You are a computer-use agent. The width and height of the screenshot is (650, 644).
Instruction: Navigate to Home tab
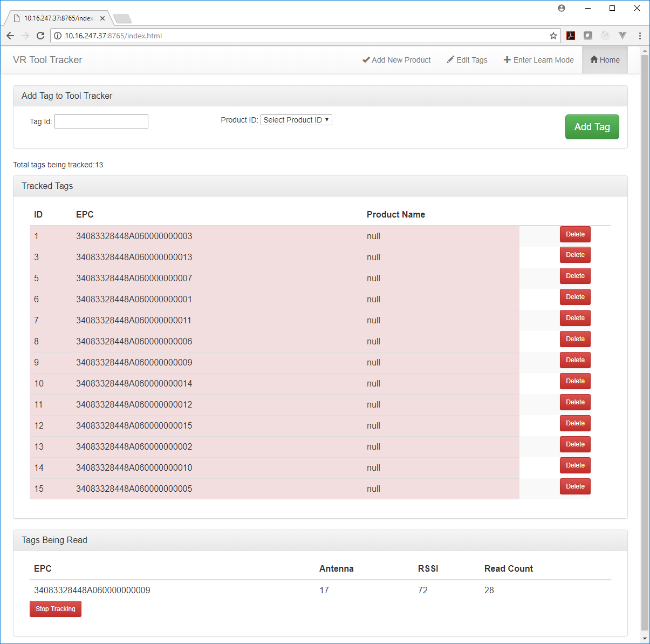[605, 60]
